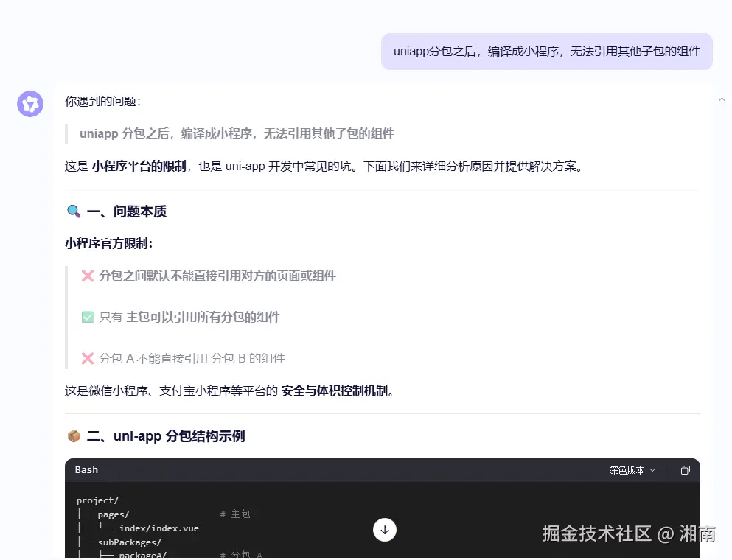Click the red cross before 分包 A 不能直接引用

pos(88,358)
